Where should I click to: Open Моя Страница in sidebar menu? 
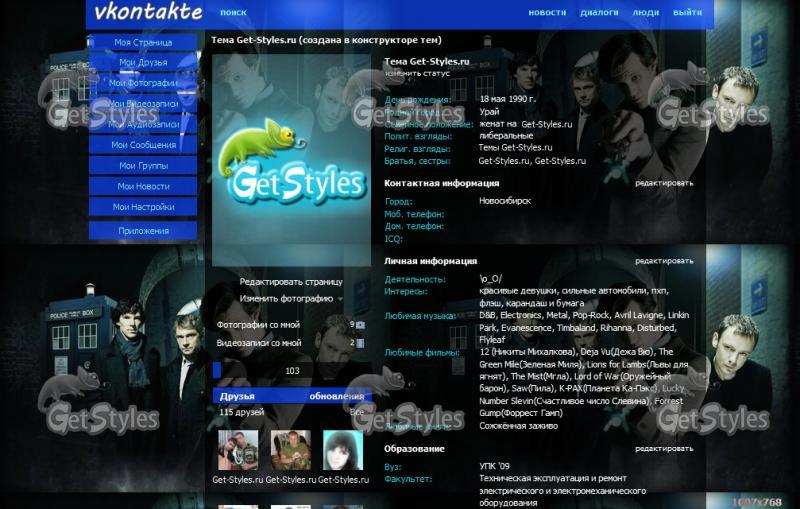pyautogui.click(x=143, y=43)
